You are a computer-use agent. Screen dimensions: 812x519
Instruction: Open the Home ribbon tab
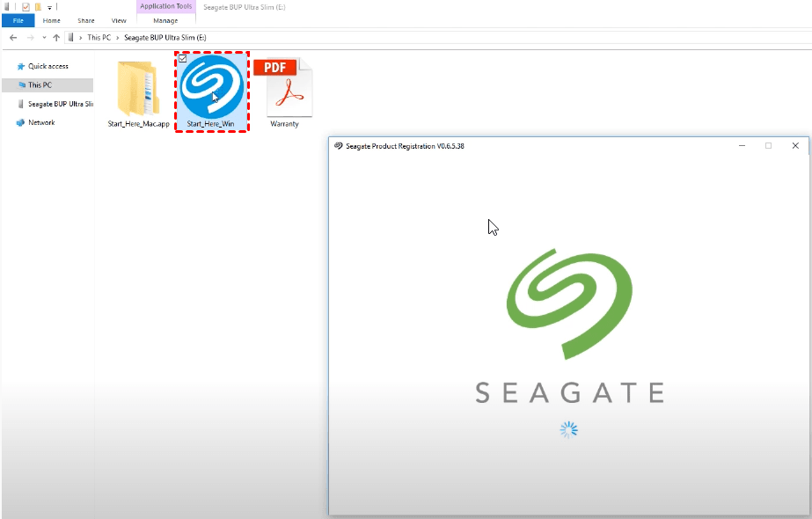click(51, 21)
